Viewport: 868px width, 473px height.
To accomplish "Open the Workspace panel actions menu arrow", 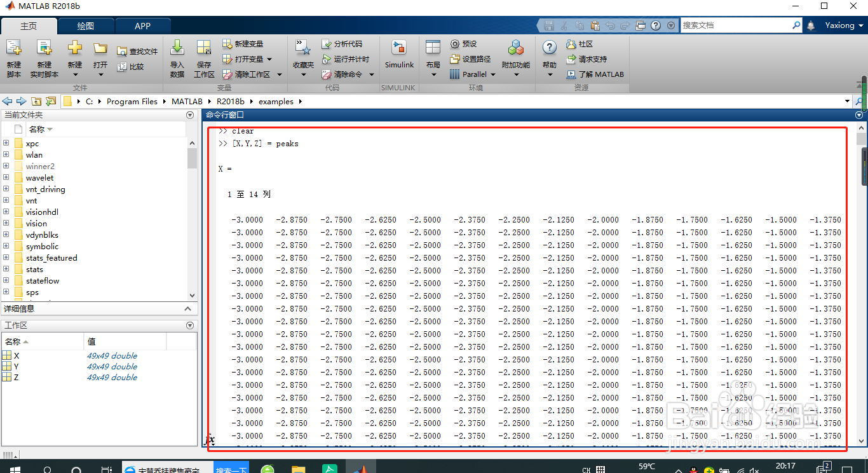I will pos(189,326).
